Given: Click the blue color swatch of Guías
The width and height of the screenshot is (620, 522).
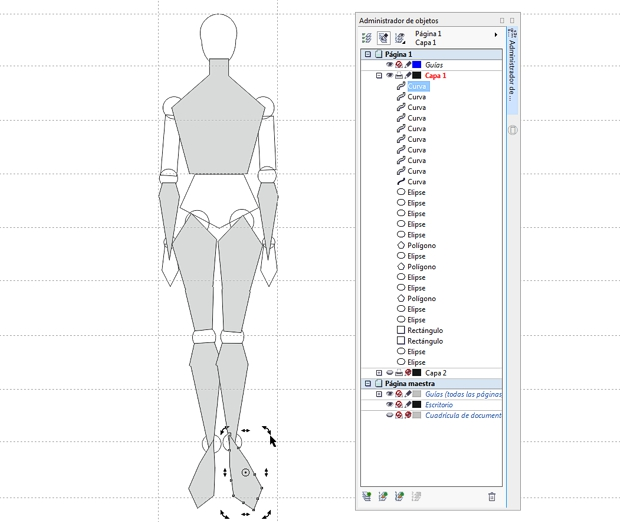Looking at the screenshot, I should point(417,64).
